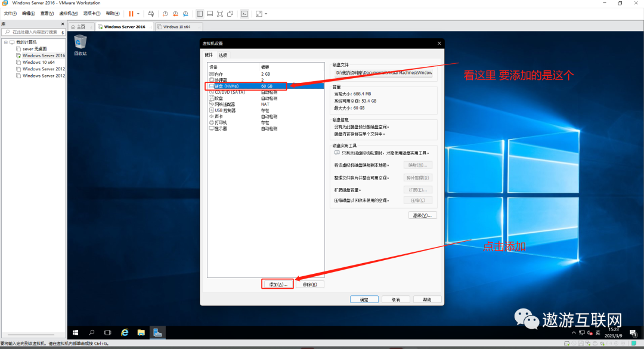Click the orange pause VM toolbar icon
644x349 pixels.
(131, 14)
